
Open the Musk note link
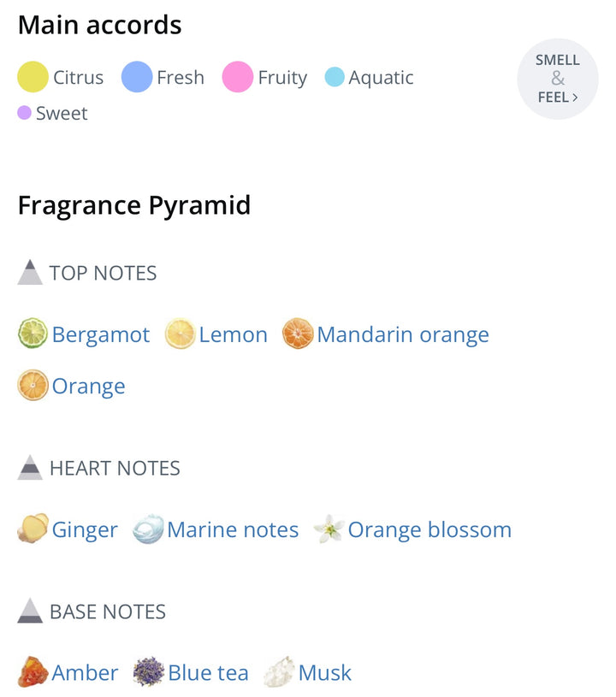pos(324,672)
